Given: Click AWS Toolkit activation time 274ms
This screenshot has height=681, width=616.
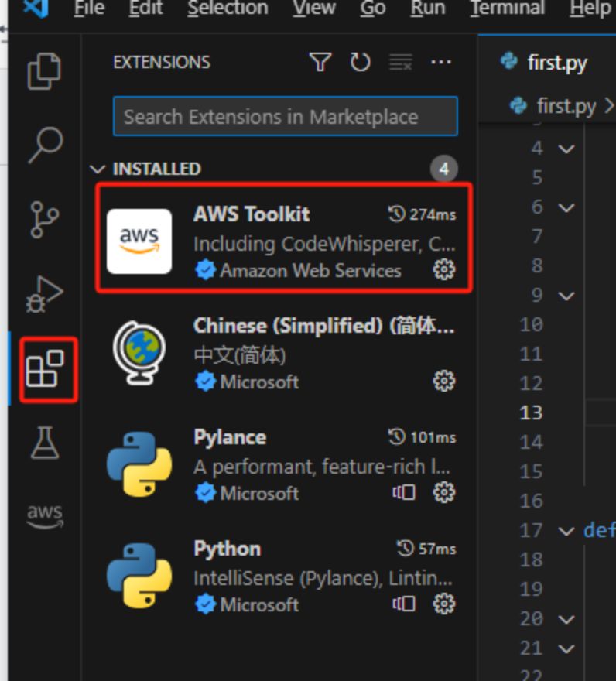Looking at the screenshot, I should tap(422, 214).
